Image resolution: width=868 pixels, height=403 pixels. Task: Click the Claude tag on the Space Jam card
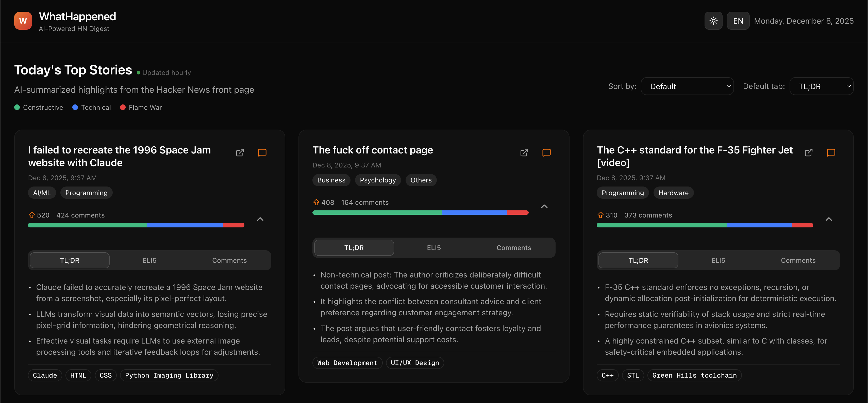point(45,375)
